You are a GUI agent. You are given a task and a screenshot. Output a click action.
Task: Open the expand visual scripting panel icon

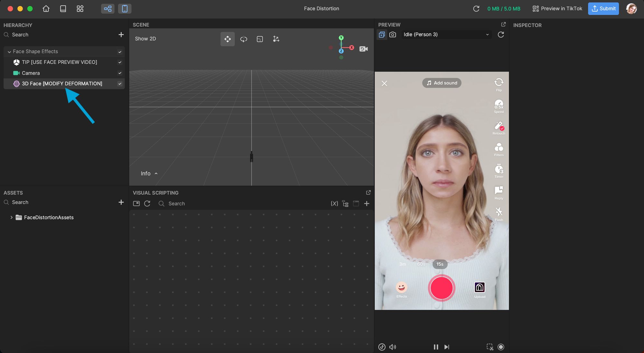[x=368, y=193]
